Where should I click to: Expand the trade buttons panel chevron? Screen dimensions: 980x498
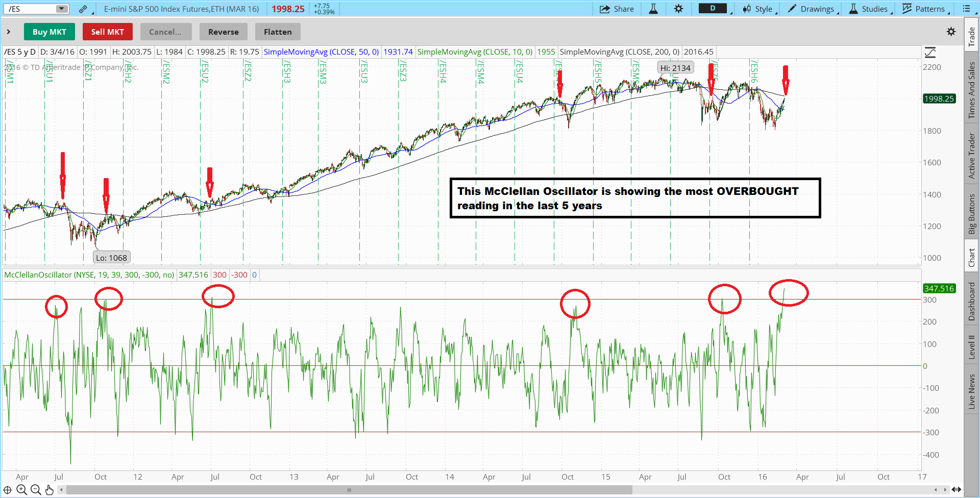tap(9, 32)
